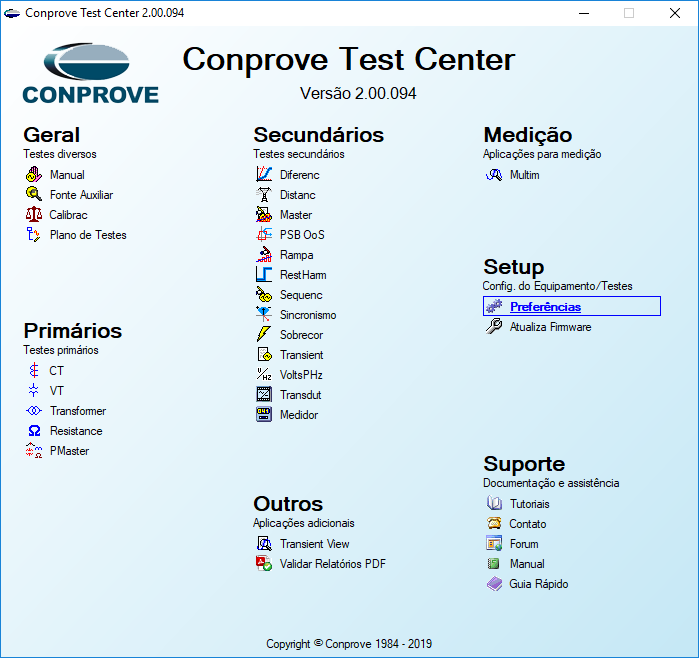Click the Distanc tower icon
The image size is (699, 658).
coord(264,194)
